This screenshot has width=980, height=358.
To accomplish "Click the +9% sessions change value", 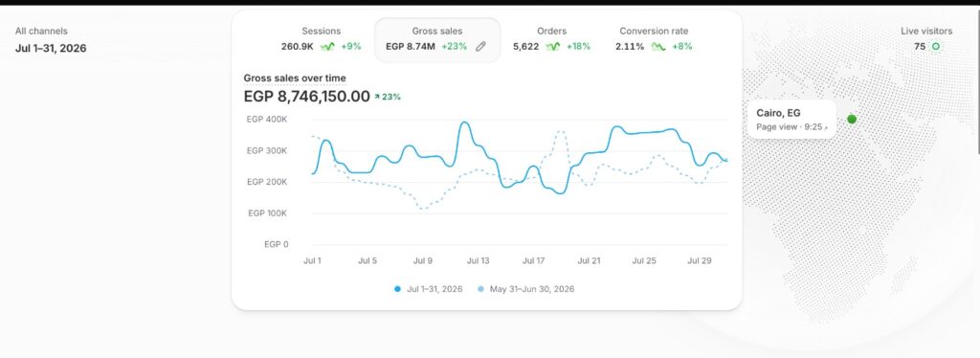I will pyautogui.click(x=350, y=46).
